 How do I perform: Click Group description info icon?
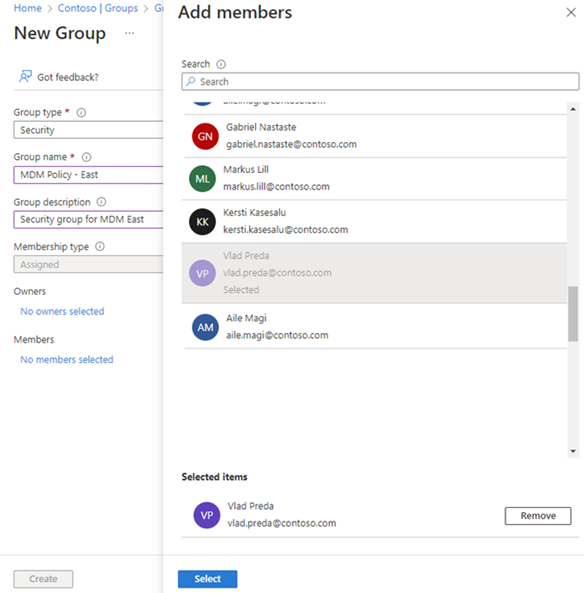pyautogui.click(x=101, y=202)
